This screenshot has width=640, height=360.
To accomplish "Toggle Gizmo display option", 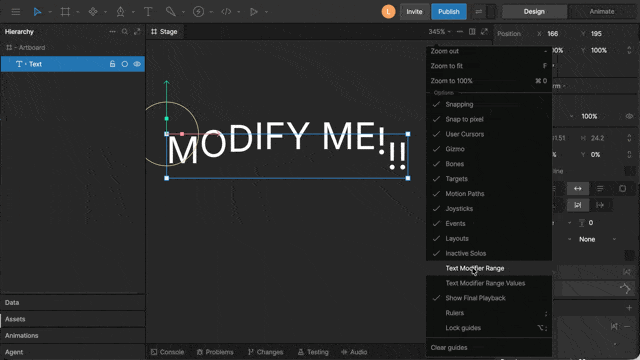I will pyautogui.click(x=489, y=149).
